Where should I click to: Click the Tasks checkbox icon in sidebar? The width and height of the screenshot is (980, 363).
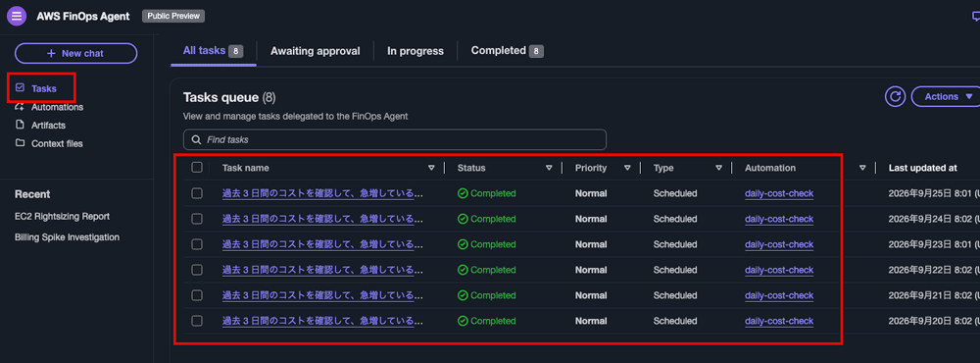(20, 88)
